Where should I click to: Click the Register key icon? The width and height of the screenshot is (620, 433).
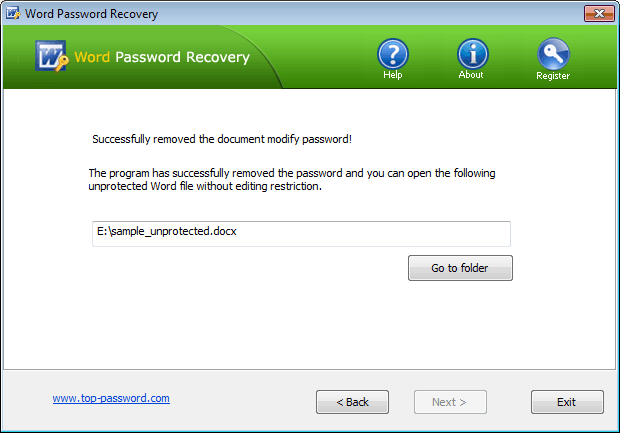[x=552, y=53]
